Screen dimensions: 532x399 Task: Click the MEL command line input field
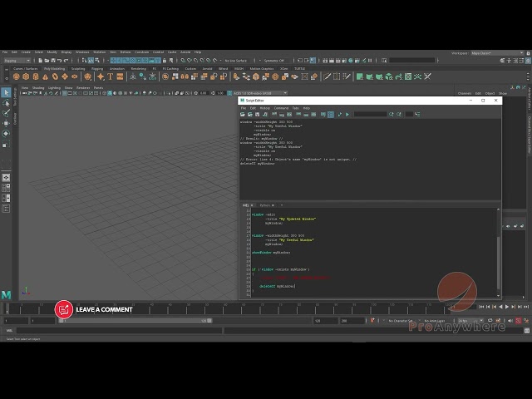coord(120,331)
